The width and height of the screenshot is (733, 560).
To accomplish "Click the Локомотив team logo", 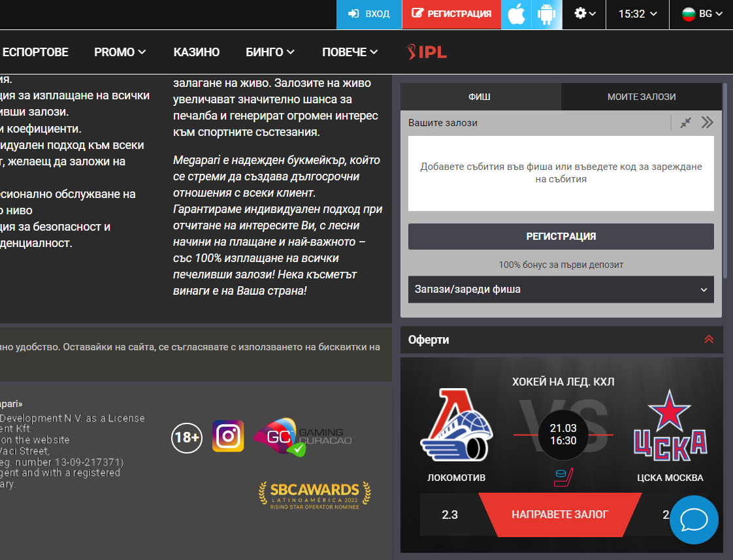I will click(456, 425).
